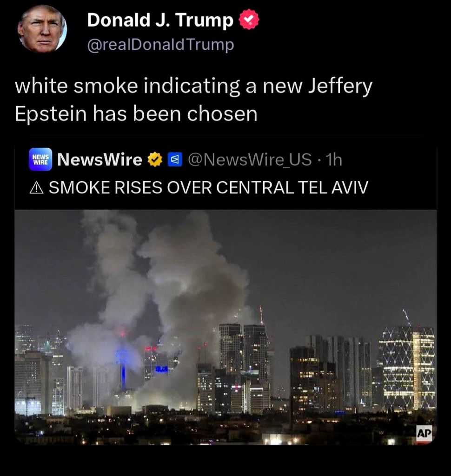
Task: Open the quoted NewsWire post card header
Action: click(x=225, y=173)
